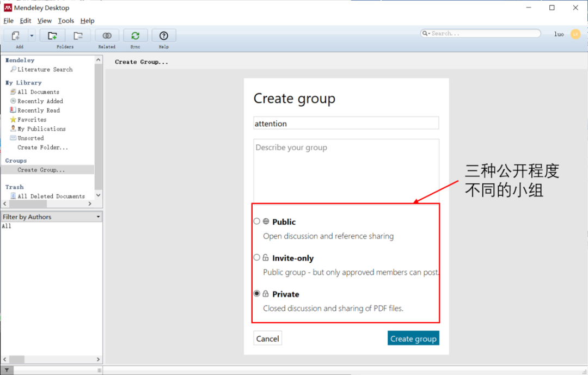Click the Private option label
This screenshot has height=375, width=588.
(286, 294)
